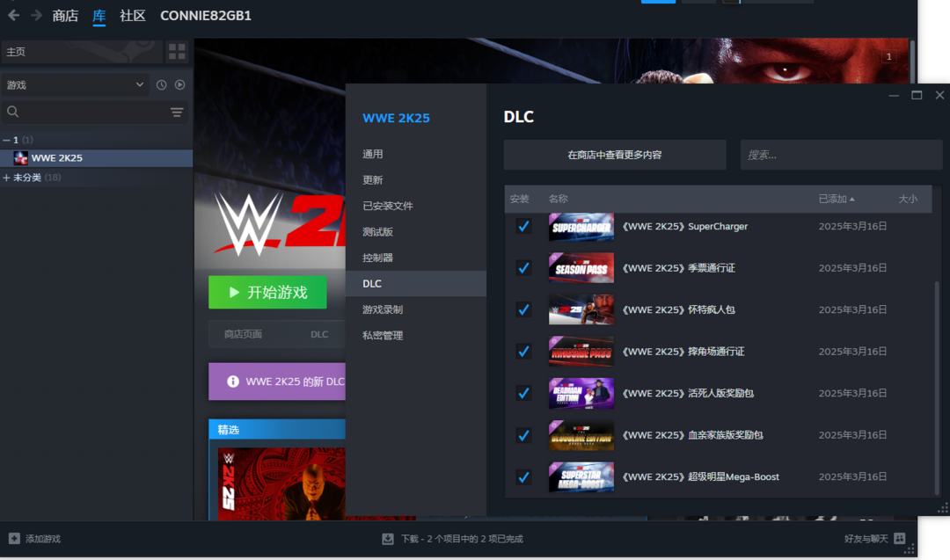The width and height of the screenshot is (950, 560).
Task: Uncheck the 季票通行证 install checkbox
Action: pyautogui.click(x=523, y=268)
